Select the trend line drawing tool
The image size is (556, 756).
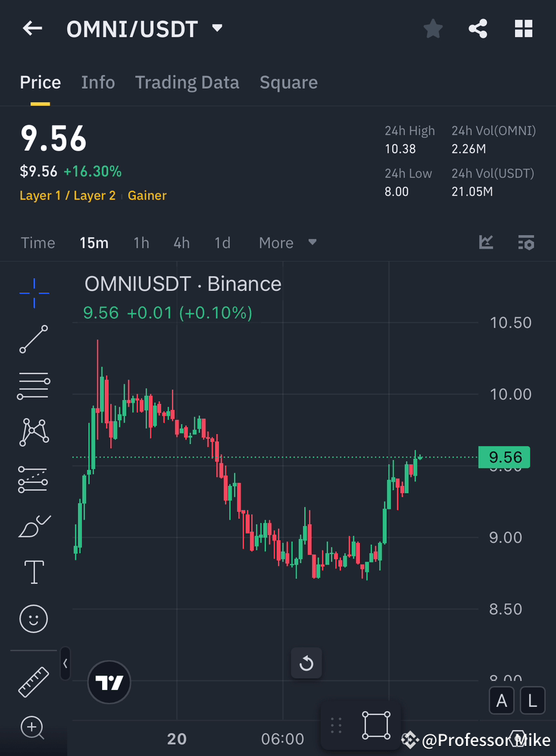coord(34,339)
